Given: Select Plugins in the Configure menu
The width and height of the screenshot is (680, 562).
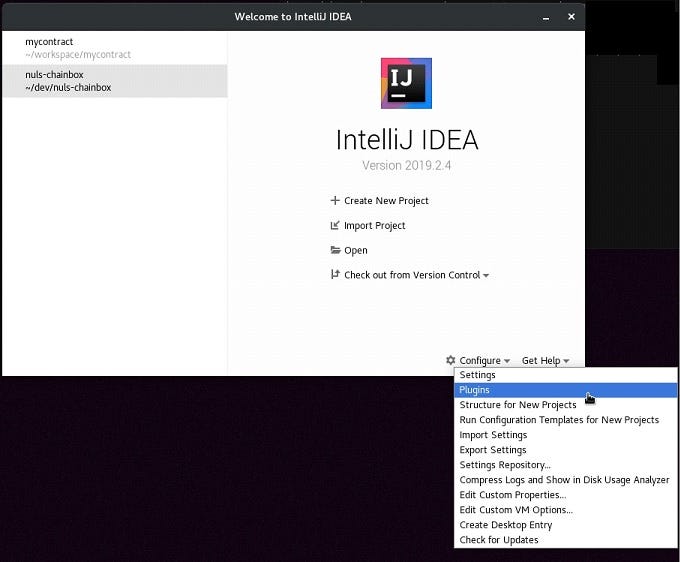Looking at the screenshot, I should [x=566, y=390].
